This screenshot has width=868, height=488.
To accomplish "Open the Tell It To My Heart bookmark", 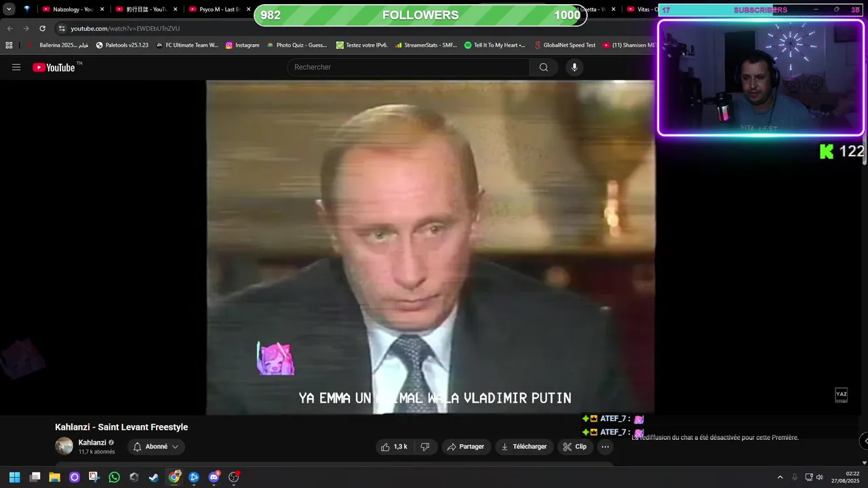I will [494, 45].
